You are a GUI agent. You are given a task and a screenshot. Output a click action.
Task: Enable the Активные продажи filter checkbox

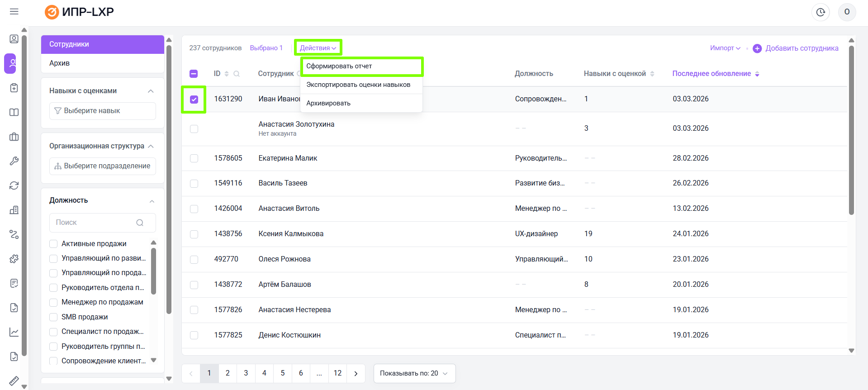pos(53,244)
